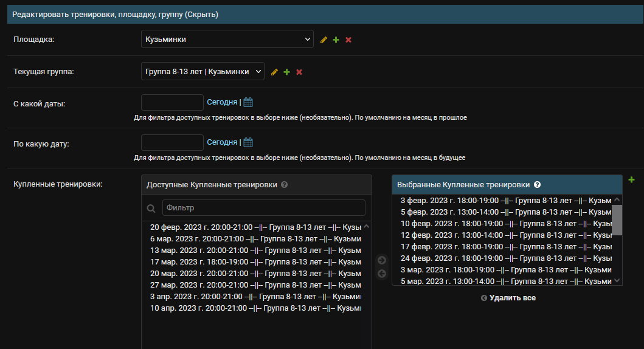Screen dimensions: 644x349
Task: Click right arrow to move selected trainings
Action: click(382, 260)
